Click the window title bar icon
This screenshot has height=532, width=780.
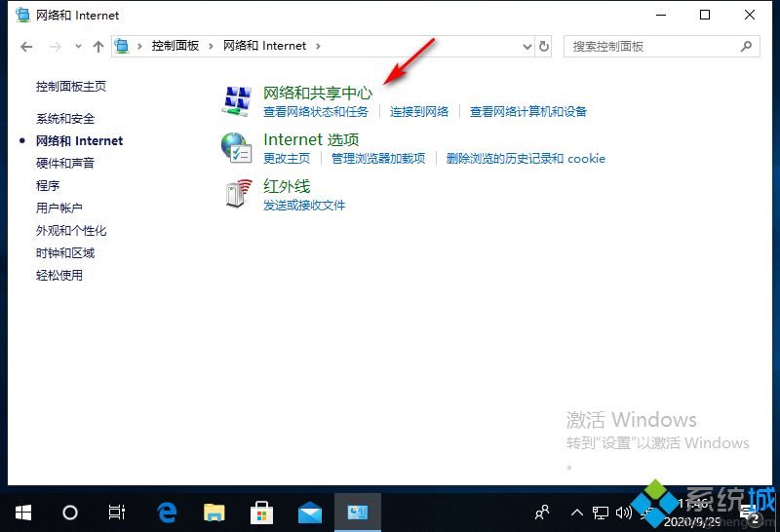(22, 15)
